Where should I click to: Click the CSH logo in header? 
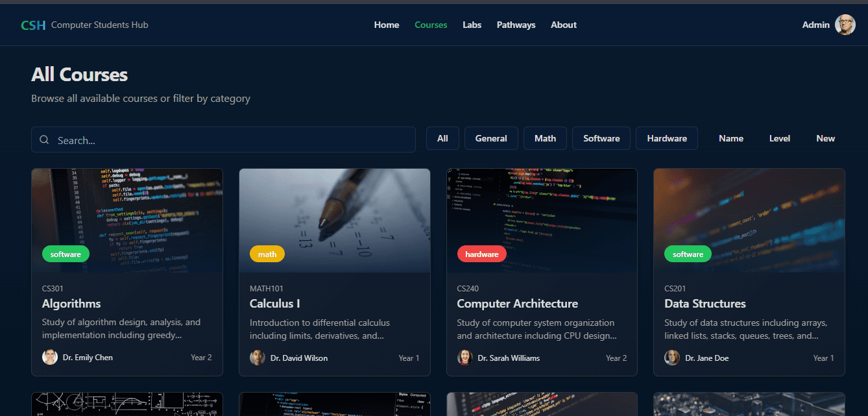coord(33,25)
